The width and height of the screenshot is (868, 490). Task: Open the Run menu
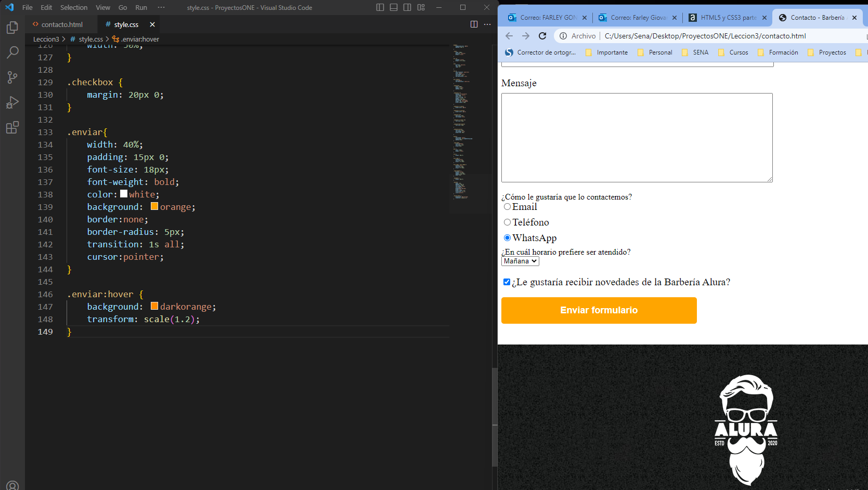[141, 7]
